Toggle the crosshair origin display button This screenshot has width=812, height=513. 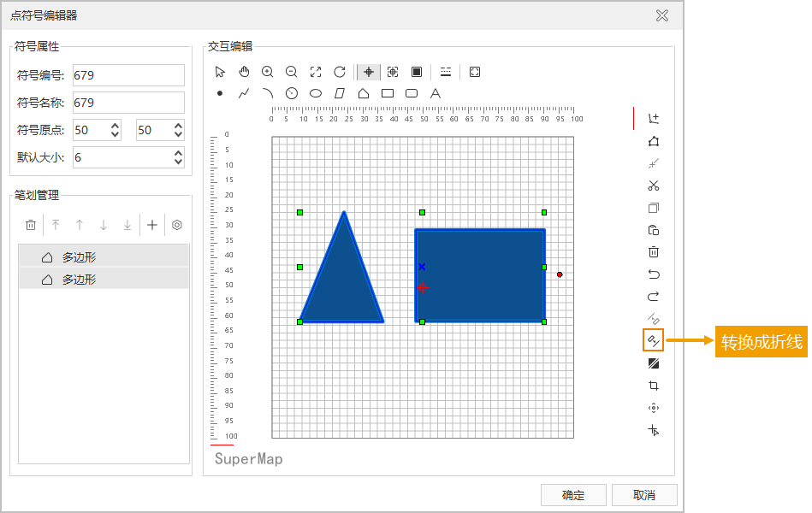(369, 72)
